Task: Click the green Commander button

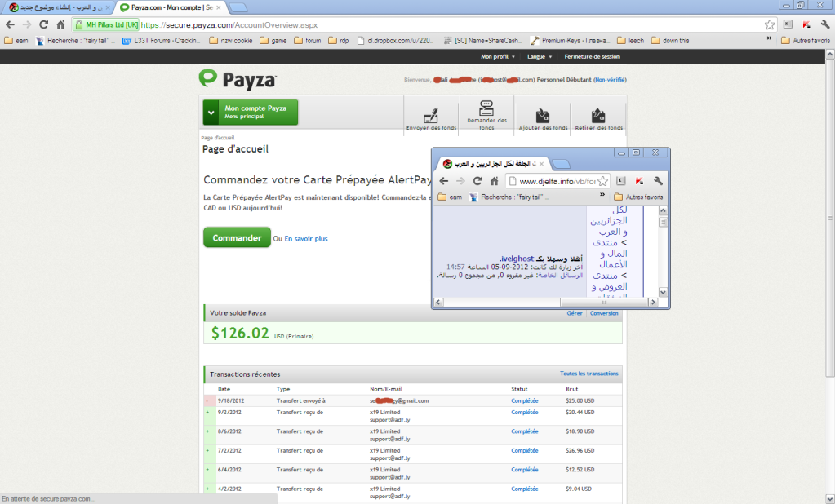Action: pos(237,237)
